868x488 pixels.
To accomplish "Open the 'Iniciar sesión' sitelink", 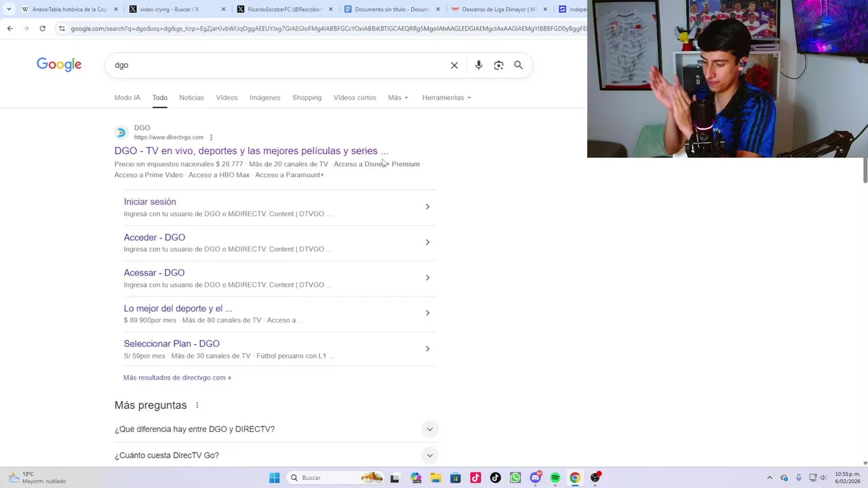I will point(150,202).
